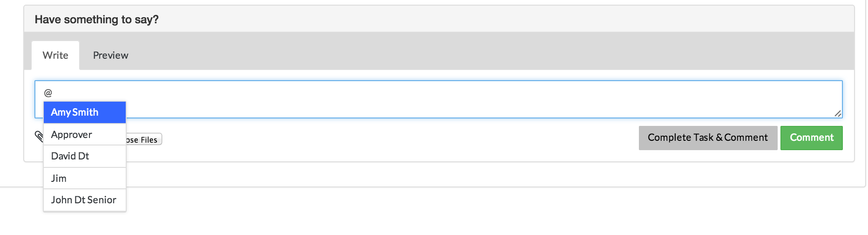Open the Preview tab
Viewport: 868px width, 235px height.
[110, 55]
